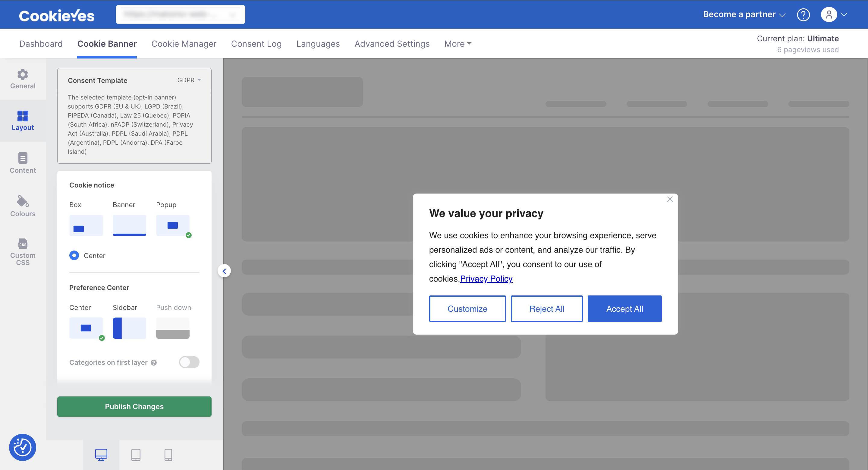Open the Content section in sidebar
Image resolution: width=868 pixels, height=470 pixels.
(x=23, y=163)
